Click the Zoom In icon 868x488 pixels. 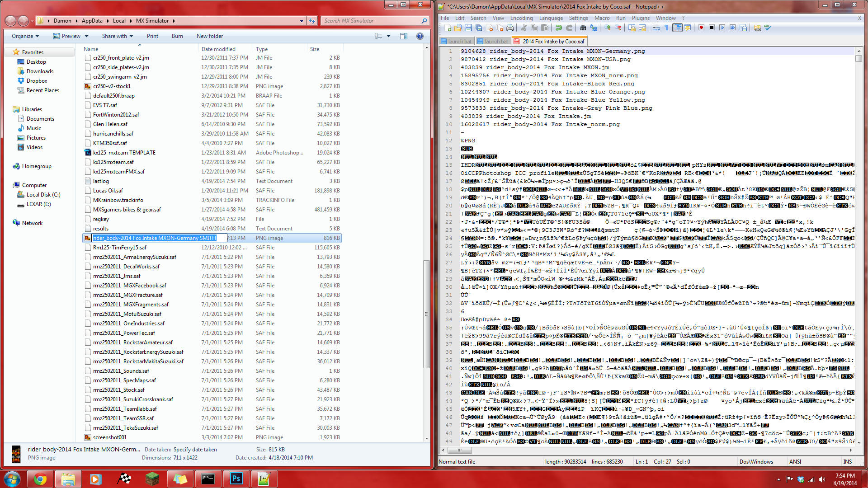(x=608, y=28)
